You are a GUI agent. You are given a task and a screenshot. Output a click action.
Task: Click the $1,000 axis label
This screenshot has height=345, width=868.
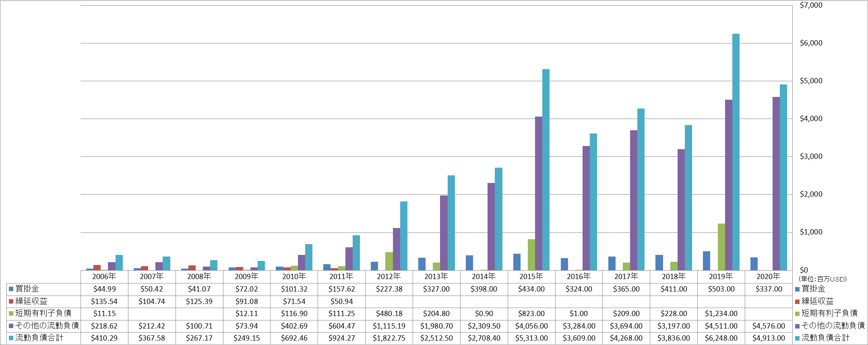tap(811, 232)
